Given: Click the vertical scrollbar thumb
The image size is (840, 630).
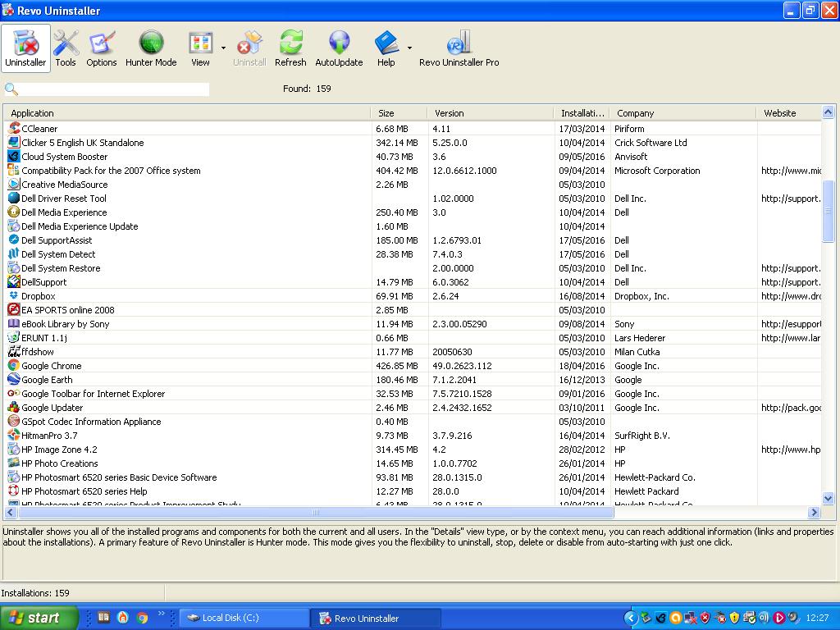Looking at the screenshot, I should coord(828,211).
